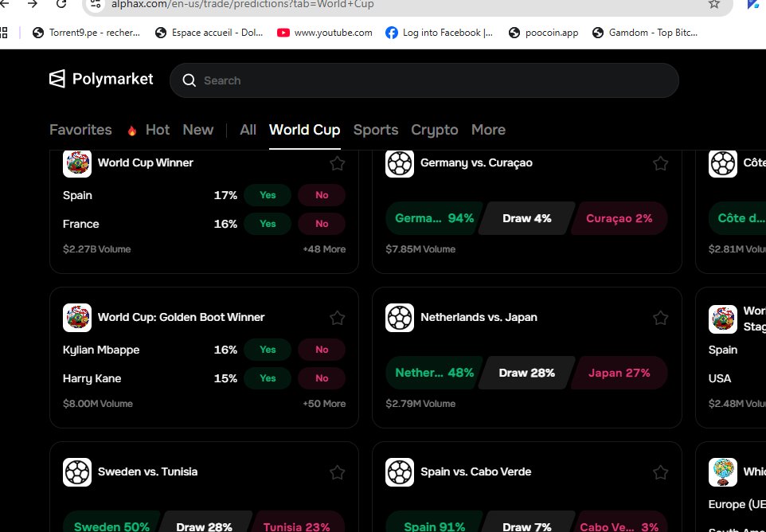Reload the page with browser refresh icon
Image resolution: width=766 pixels, height=532 pixels.
point(61,4)
